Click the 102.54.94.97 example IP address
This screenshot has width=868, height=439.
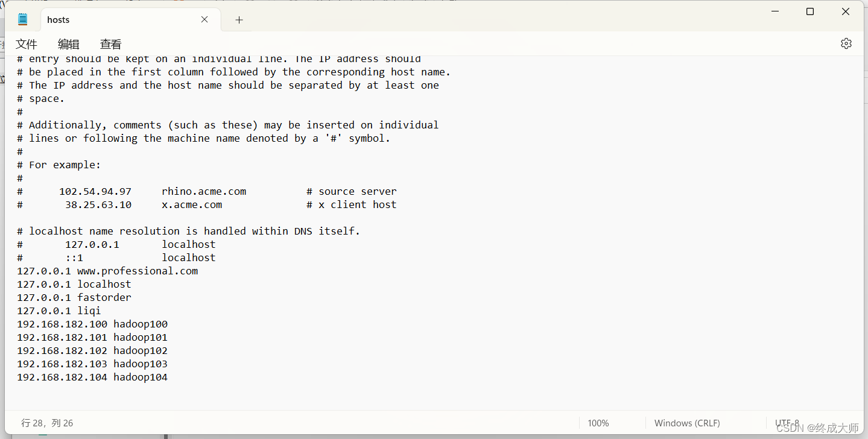coord(95,191)
